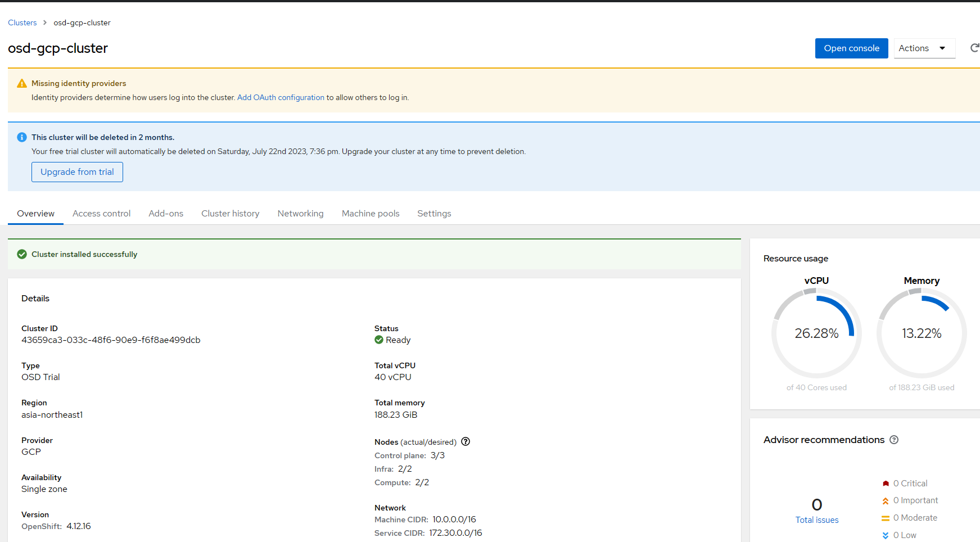This screenshot has height=542, width=980.
Task: Open the Actions dropdown menu
Action: [924, 48]
